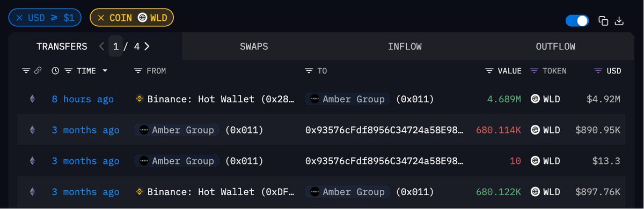Viewport: 644px width, 209px height.
Task: Click the 0x93576cFdf8956C34724a58E98 address for 680.114K
Action: point(384,130)
